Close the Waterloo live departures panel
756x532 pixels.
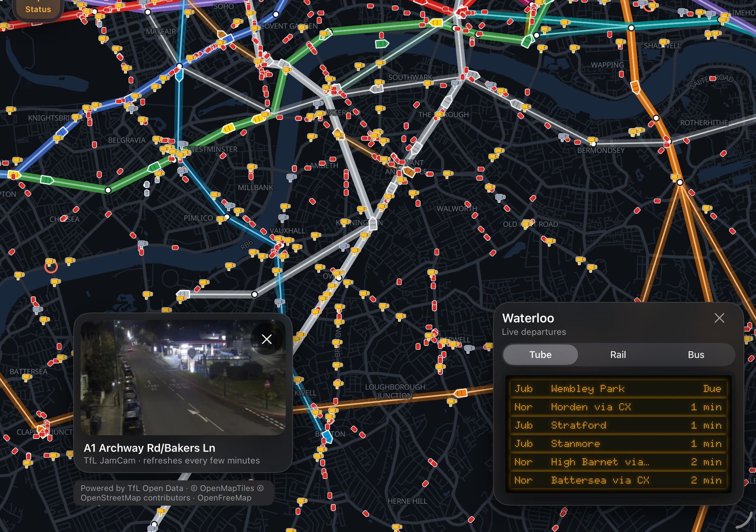(719, 318)
